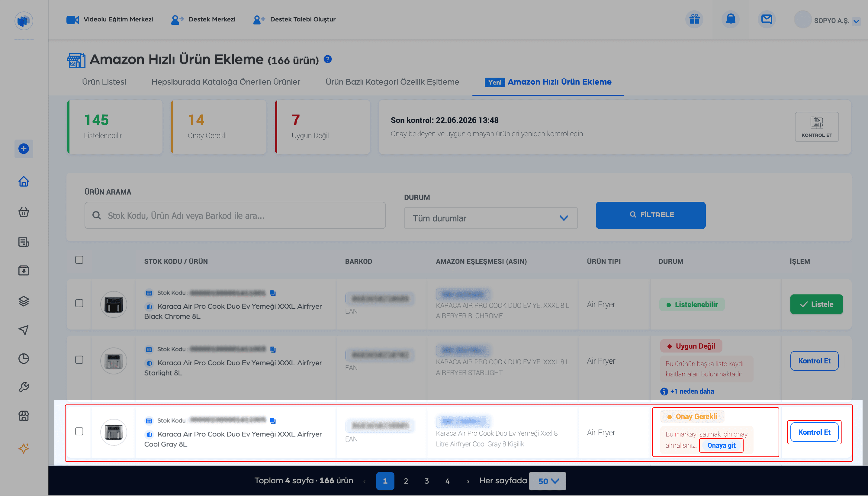Image resolution: width=868 pixels, height=496 pixels.
Task: Click the '145 Listelenebilir' summary card
Action: pyautogui.click(x=115, y=127)
